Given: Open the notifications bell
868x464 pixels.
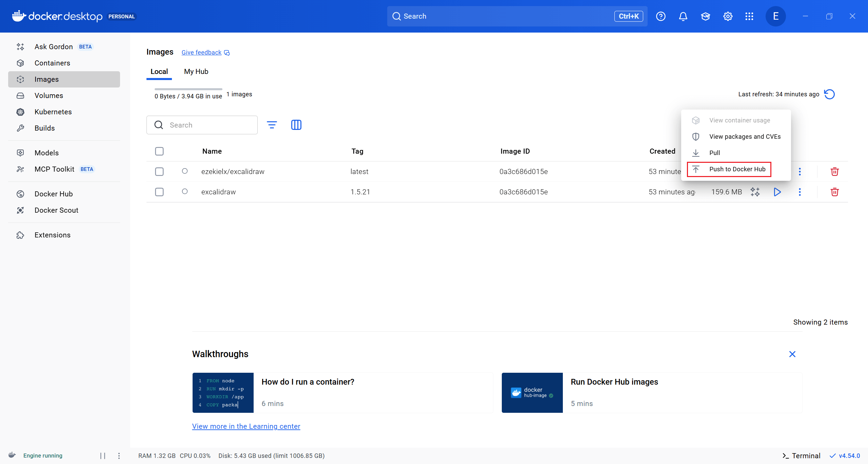Looking at the screenshot, I should pyautogui.click(x=683, y=16).
